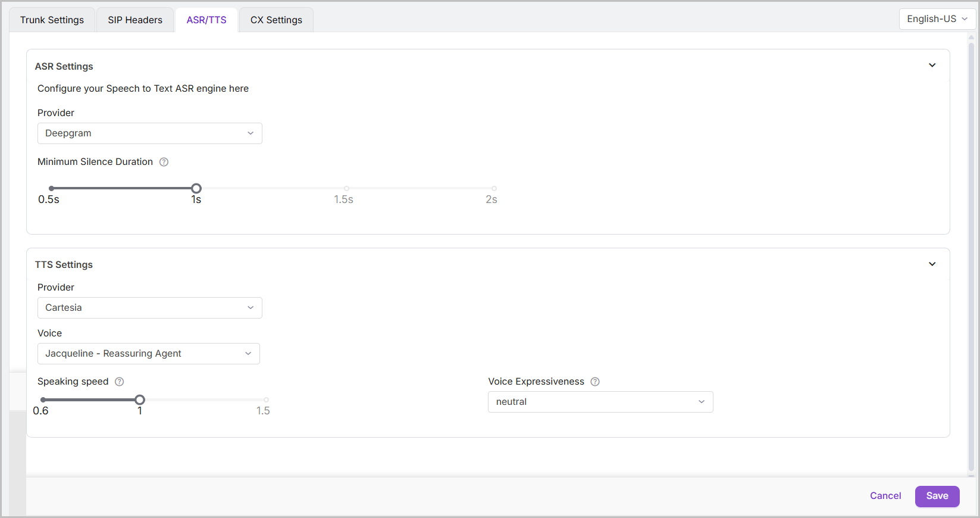Set speaking speed to 0.6 mark

43,400
